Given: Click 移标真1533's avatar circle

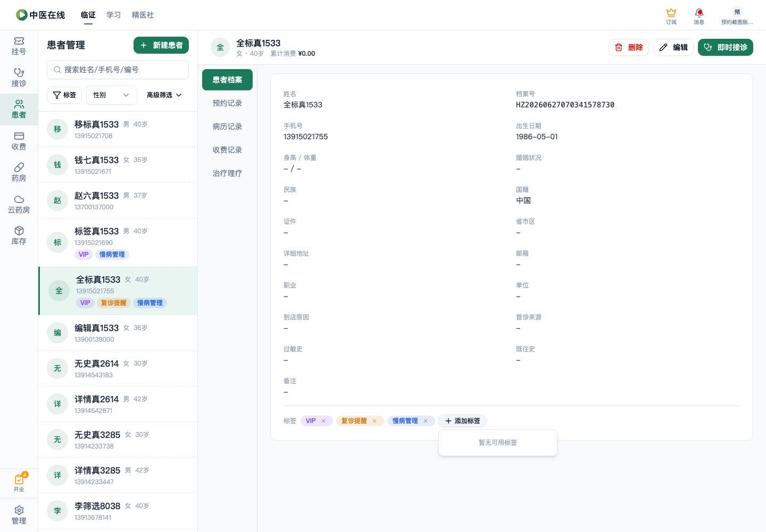Looking at the screenshot, I should (57, 129).
